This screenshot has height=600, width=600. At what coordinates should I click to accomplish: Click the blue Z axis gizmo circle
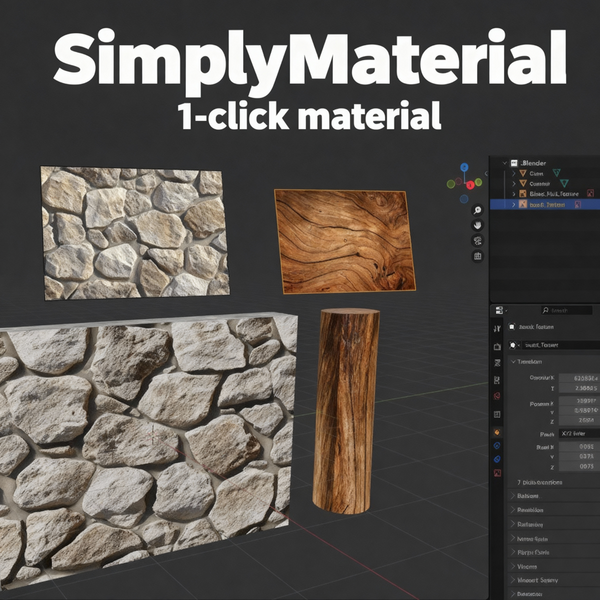click(x=464, y=167)
